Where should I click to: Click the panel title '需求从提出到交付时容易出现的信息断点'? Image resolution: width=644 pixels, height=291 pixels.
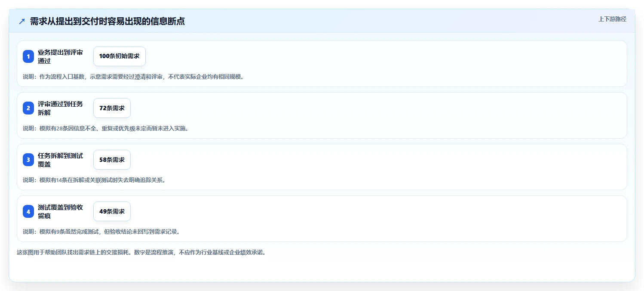point(107,21)
